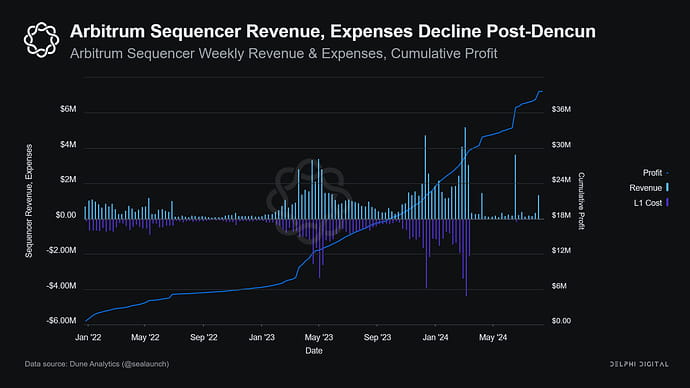Viewport: 690px width, 388px height.
Task: Select the Profit legend entry
Action: (656, 173)
